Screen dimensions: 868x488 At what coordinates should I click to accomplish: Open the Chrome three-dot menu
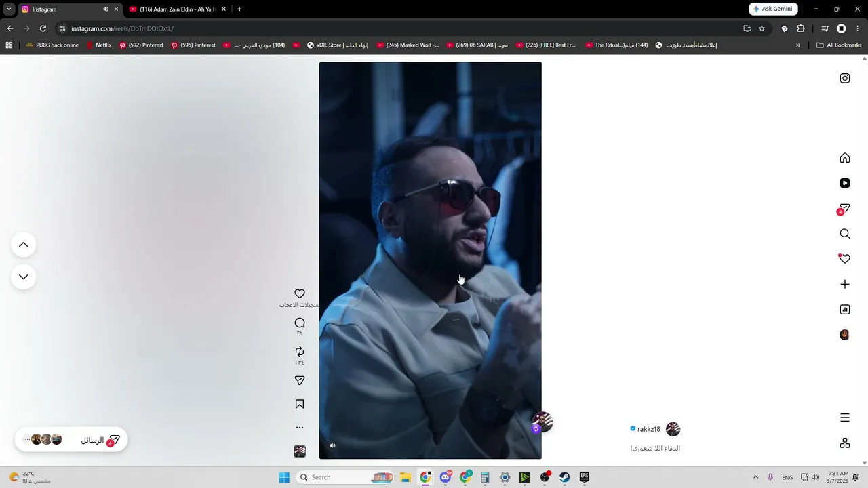click(x=858, y=28)
